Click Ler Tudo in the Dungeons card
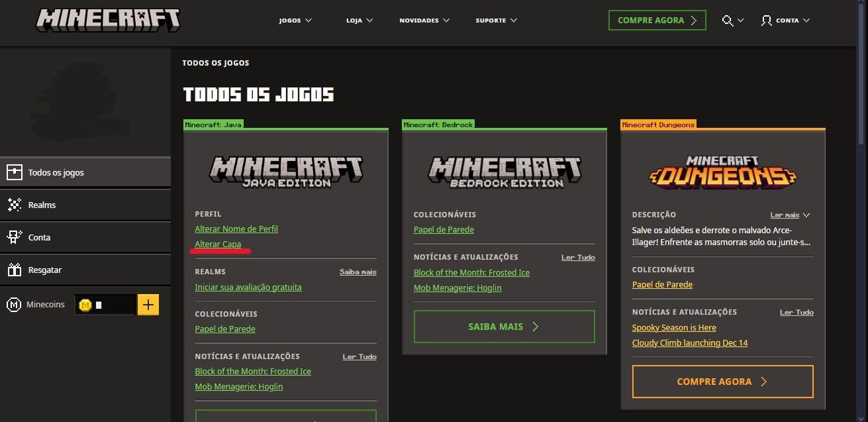The width and height of the screenshot is (868, 422). [x=796, y=313]
